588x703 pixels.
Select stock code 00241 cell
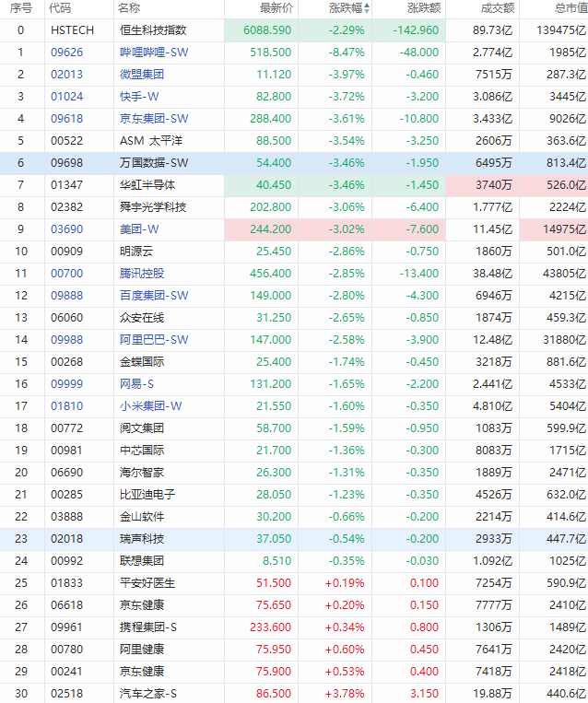pyautogui.click(x=67, y=672)
